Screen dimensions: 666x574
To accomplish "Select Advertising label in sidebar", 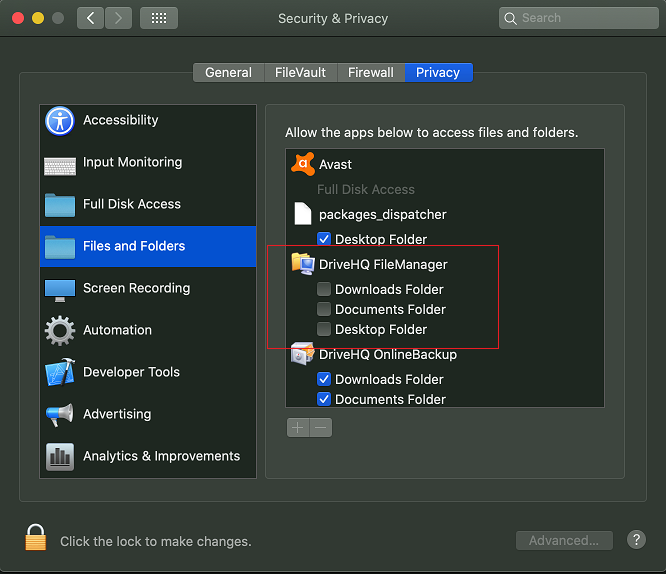I will (117, 414).
